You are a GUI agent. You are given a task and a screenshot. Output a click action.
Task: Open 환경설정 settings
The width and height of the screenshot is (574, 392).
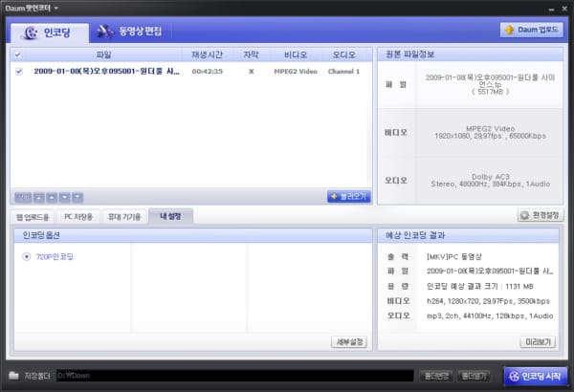[541, 215]
